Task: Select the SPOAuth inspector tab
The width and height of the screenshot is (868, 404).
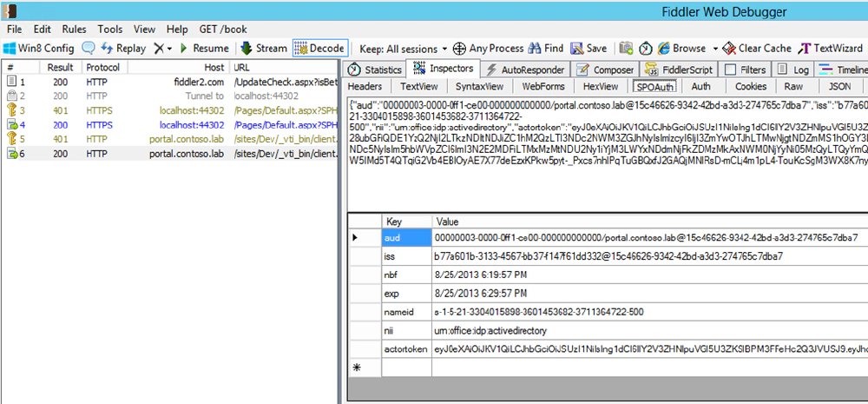Action: point(654,87)
